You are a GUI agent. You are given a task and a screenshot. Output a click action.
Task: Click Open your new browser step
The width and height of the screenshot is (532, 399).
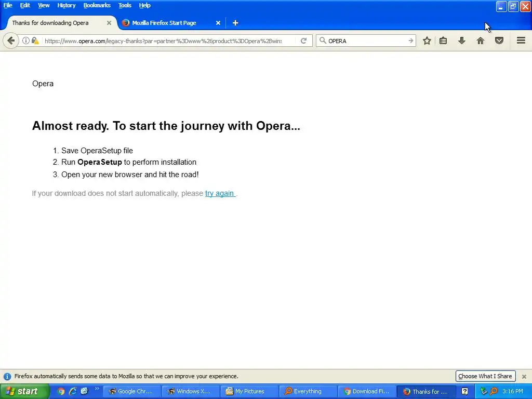(130, 175)
